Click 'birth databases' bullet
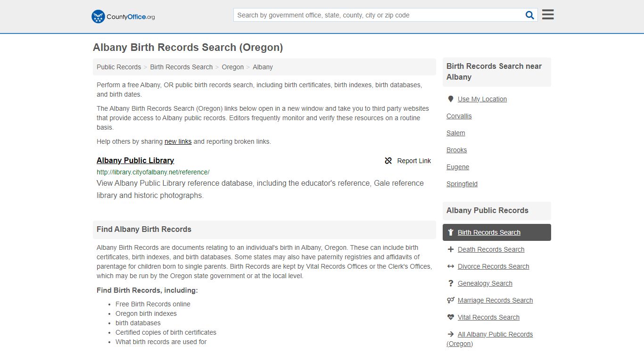The width and height of the screenshot is (644, 362). point(138,323)
